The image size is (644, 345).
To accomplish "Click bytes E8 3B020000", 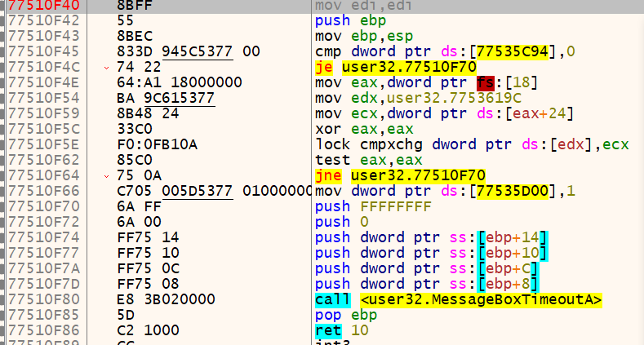I will pyautogui.click(x=166, y=299).
